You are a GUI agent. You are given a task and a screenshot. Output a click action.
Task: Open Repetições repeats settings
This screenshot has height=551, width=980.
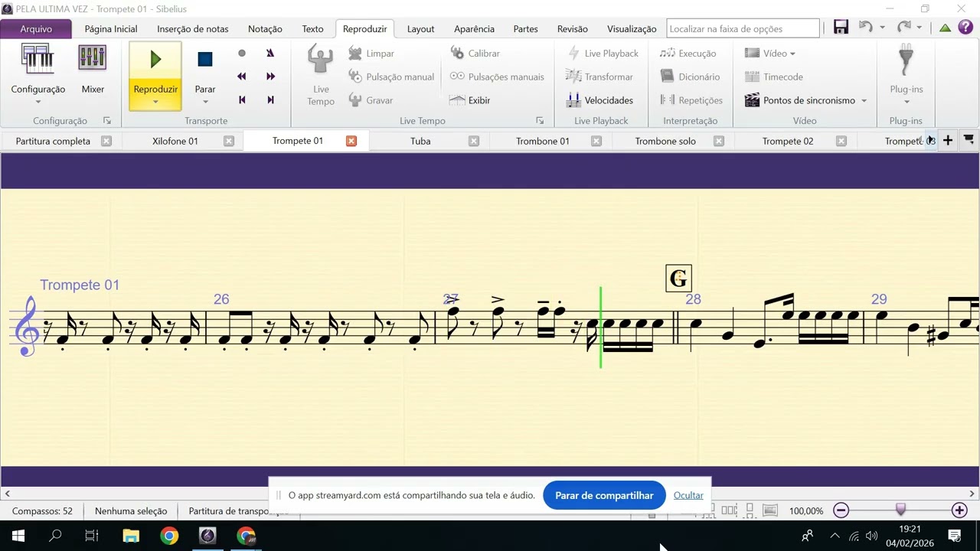(691, 100)
